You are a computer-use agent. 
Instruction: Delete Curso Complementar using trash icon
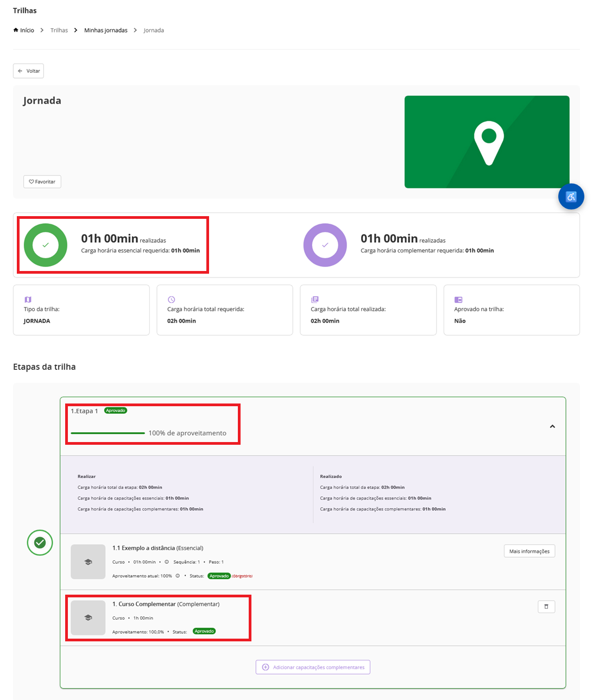click(546, 607)
